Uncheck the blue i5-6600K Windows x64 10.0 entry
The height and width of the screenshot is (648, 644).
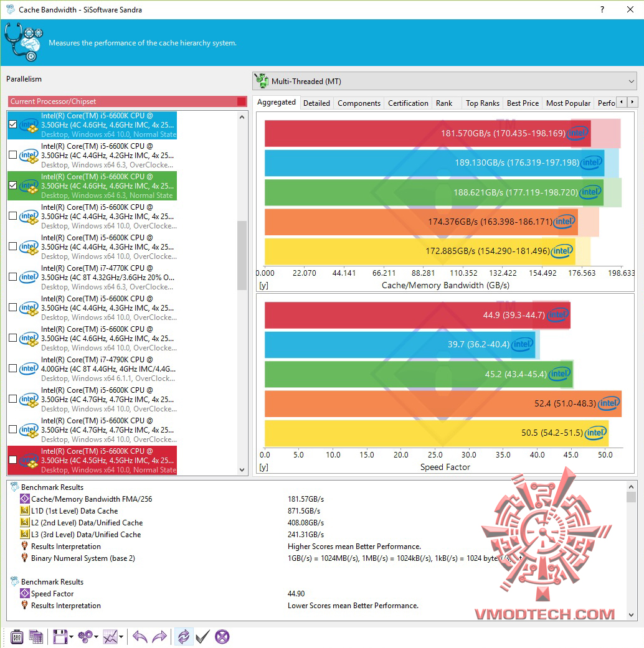point(13,124)
